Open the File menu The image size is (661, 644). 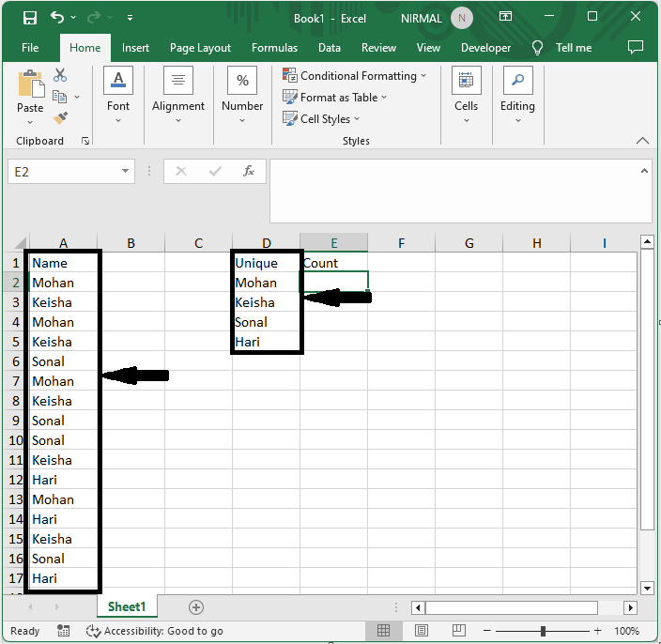pyautogui.click(x=30, y=48)
